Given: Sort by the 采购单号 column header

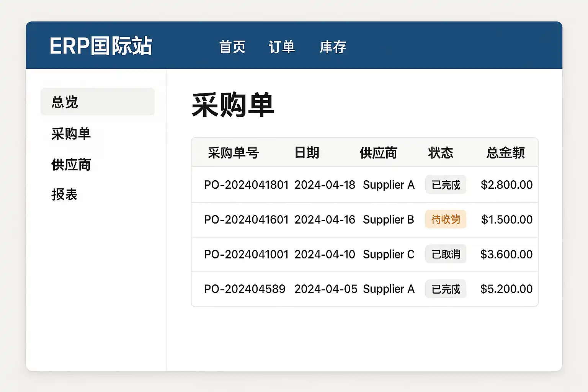Looking at the screenshot, I should click(233, 153).
